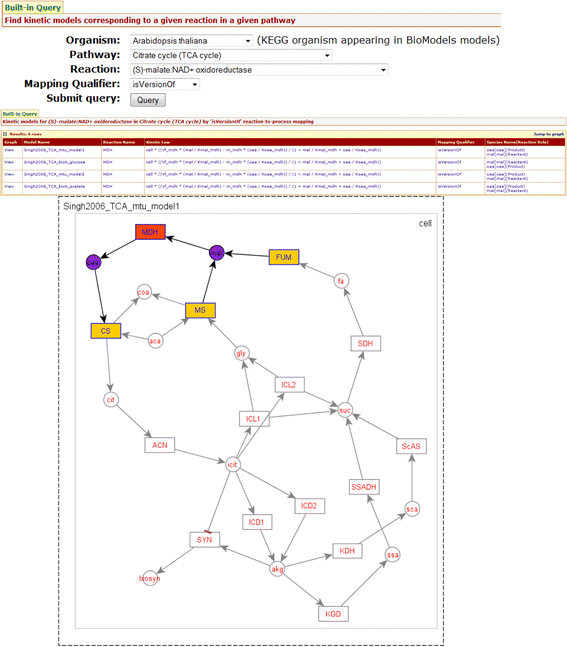The image size is (567, 647).
Task: Select the Built-in Query tab above the results
Action: coord(20,114)
